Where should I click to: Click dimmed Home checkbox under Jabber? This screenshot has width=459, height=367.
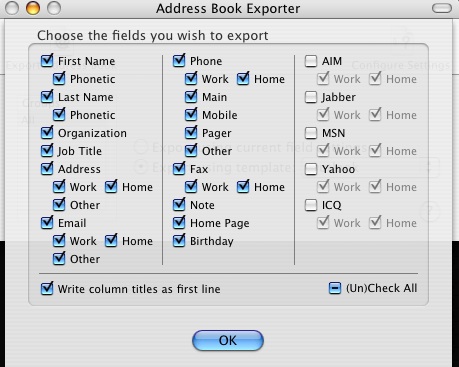pyautogui.click(x=375, y=115)
